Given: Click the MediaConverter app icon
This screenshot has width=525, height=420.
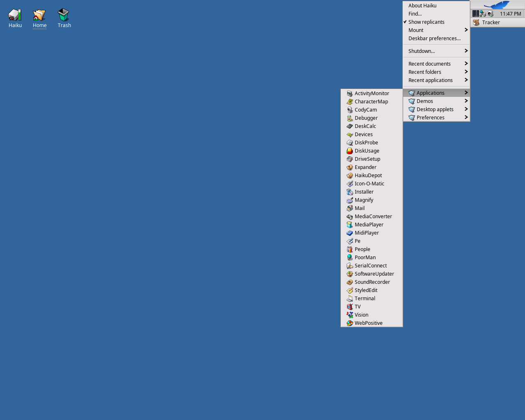Looking at the screenshot, I should pyautogui.click(x=350, y=217).
